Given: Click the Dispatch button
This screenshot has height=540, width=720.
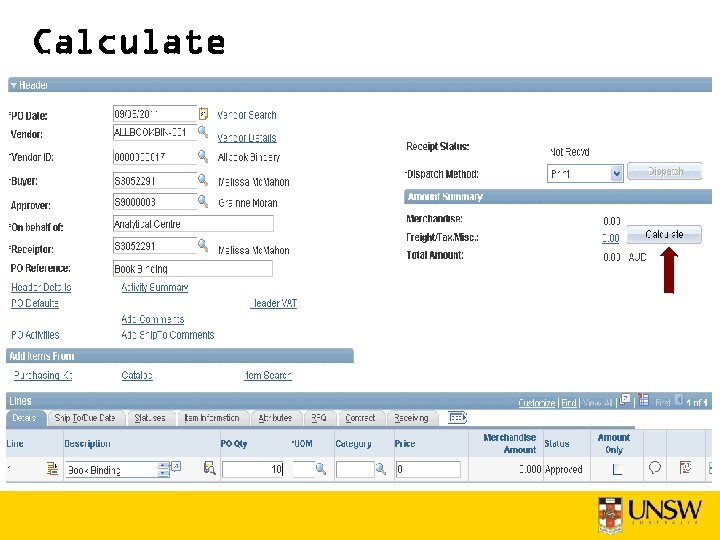Looking at the screenshot, I should pos(664,171).
